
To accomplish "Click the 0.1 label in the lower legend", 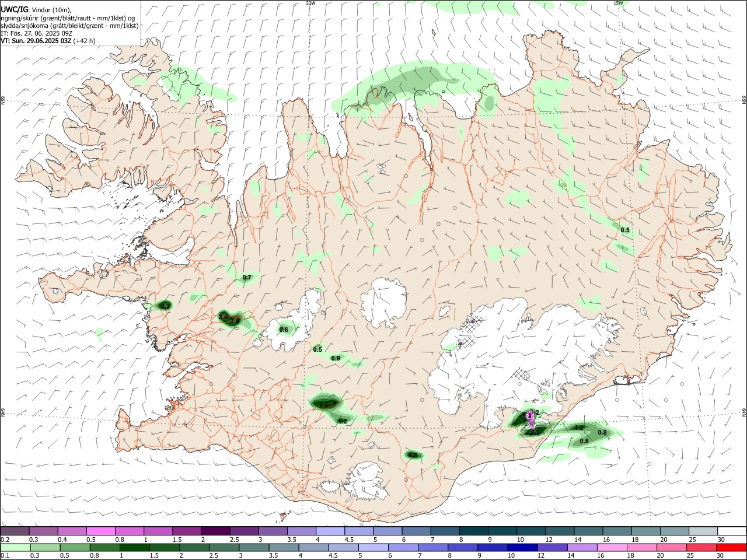I will tap(5, 556).
